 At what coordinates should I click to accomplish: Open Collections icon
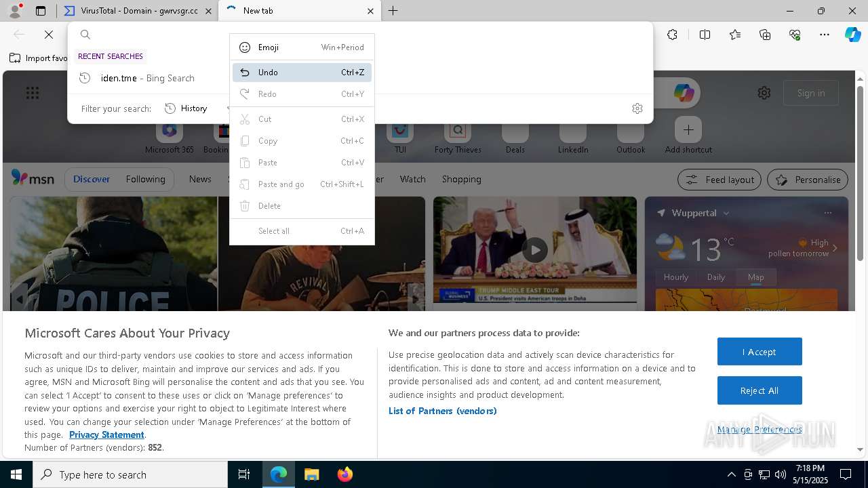[765, 35]
